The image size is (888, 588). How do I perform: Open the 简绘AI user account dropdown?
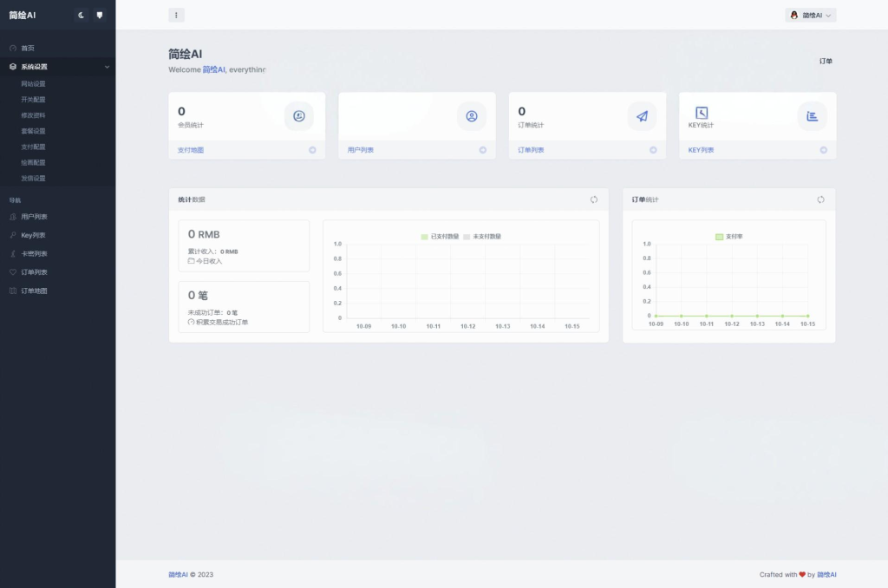811,15
